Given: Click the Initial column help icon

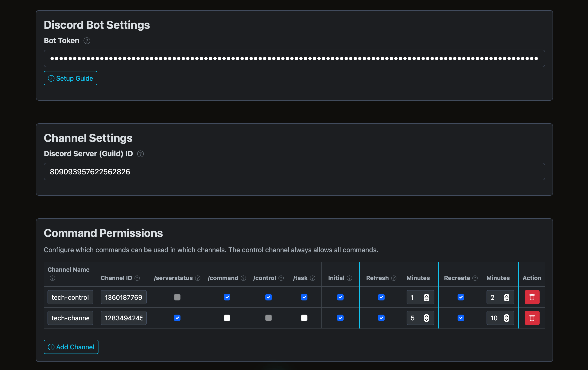Looking at the screenshot, I should click(350, 278).
